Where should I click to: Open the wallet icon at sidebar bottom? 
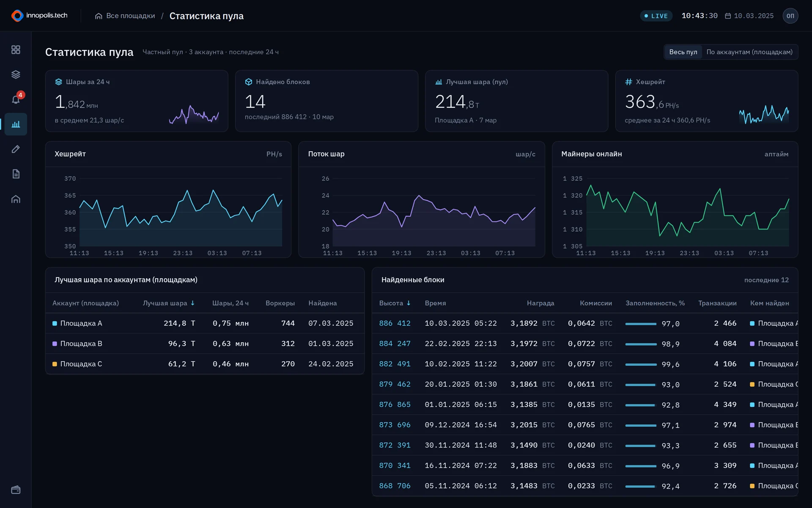(x=16, y=490)
